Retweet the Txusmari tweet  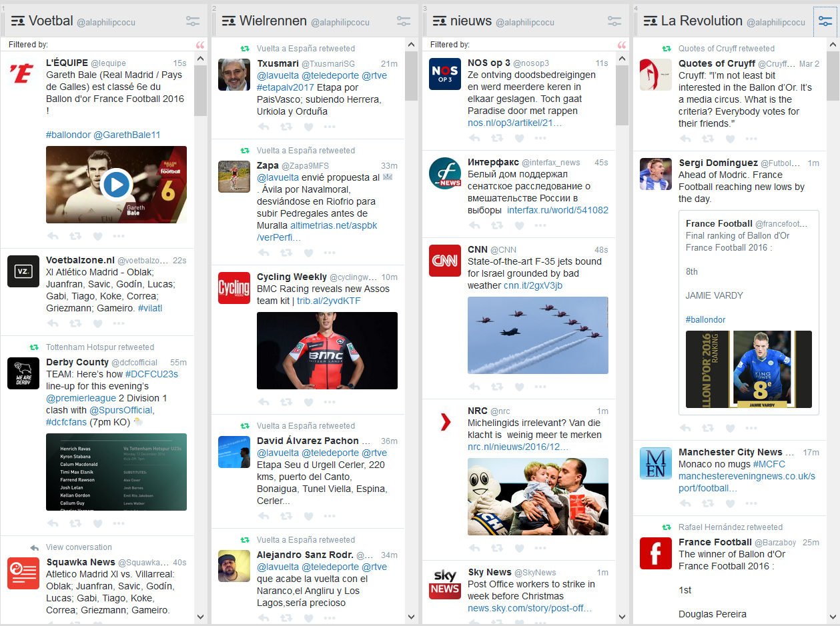tap(286, 127)
